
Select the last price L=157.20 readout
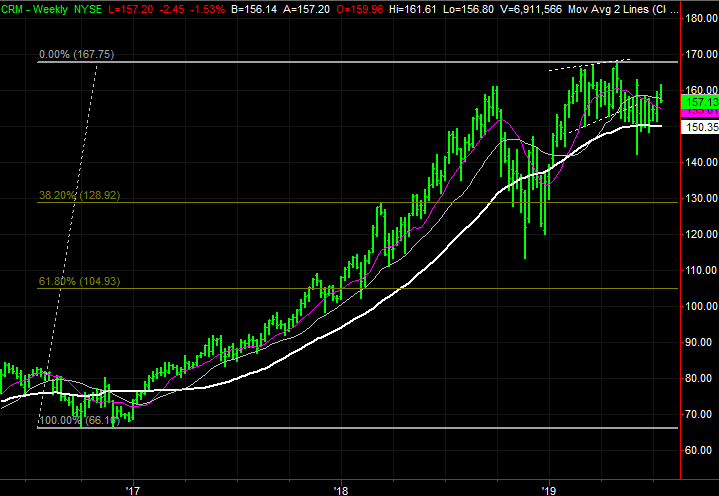coord(131,9)
